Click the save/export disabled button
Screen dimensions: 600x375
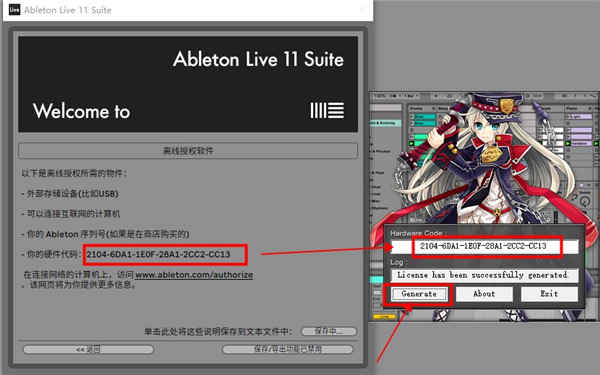287,349
